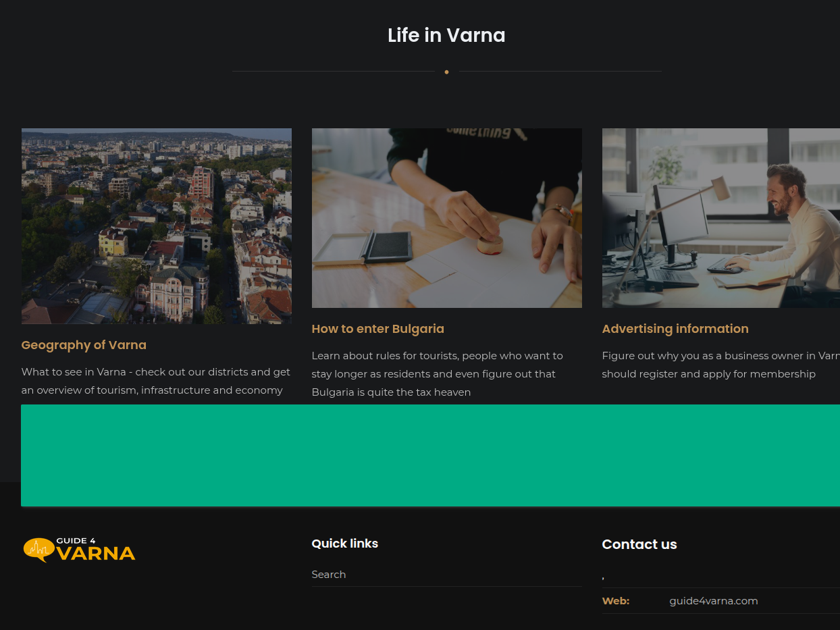Click the green banner block
Viewport: 840px width, 630px height.
[x=431, y=456]
